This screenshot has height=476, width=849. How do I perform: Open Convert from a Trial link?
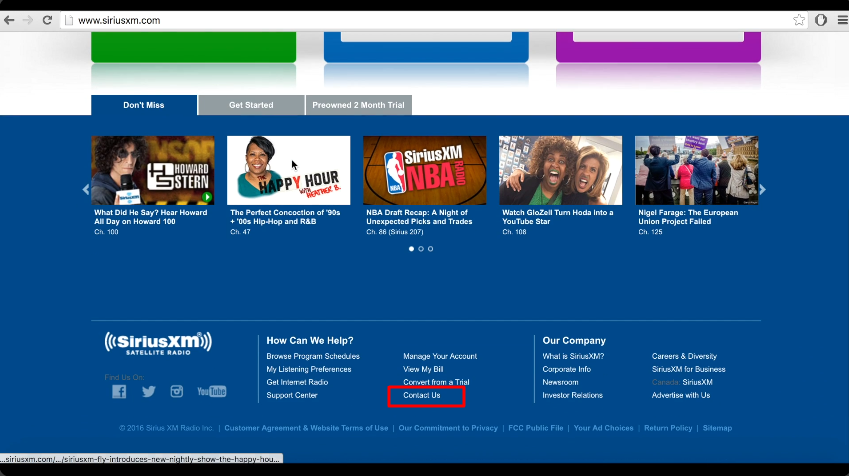pos(436,382)
